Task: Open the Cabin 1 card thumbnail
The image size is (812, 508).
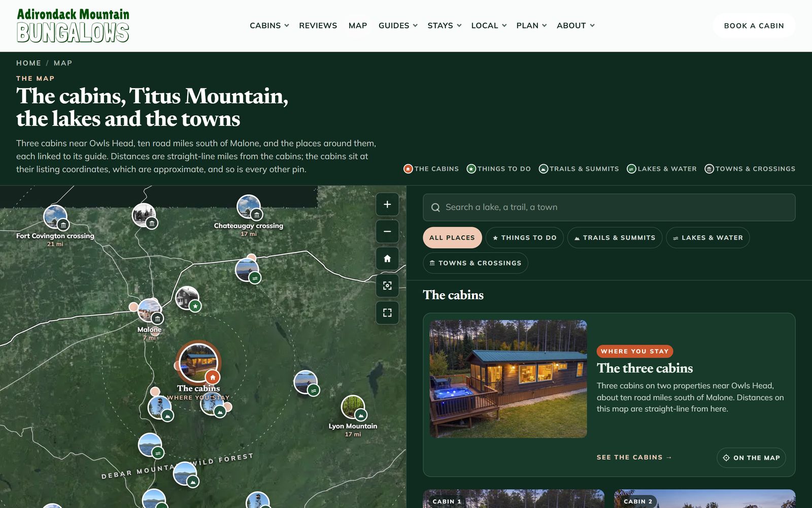Action: [514, 499]
